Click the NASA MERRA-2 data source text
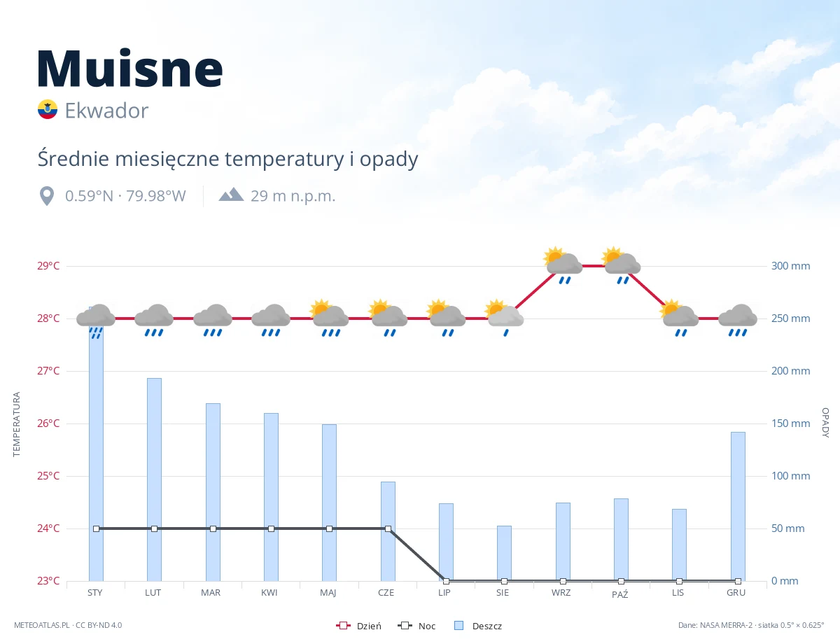 point(751,625)
